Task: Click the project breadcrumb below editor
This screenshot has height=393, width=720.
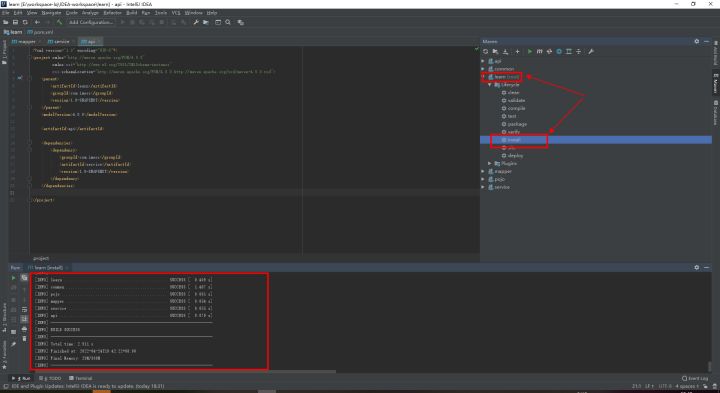Action: pos(41,258)
